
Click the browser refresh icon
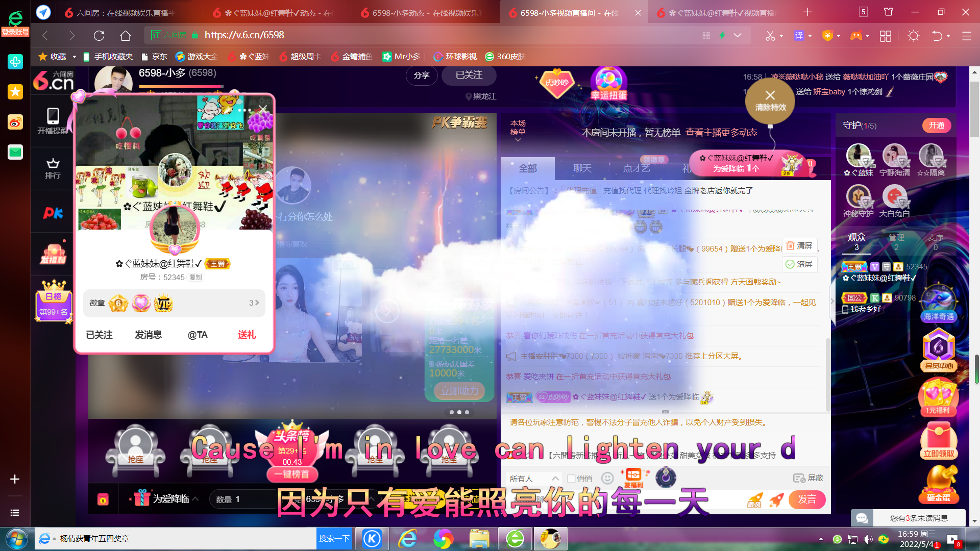(x=99, y=36)
